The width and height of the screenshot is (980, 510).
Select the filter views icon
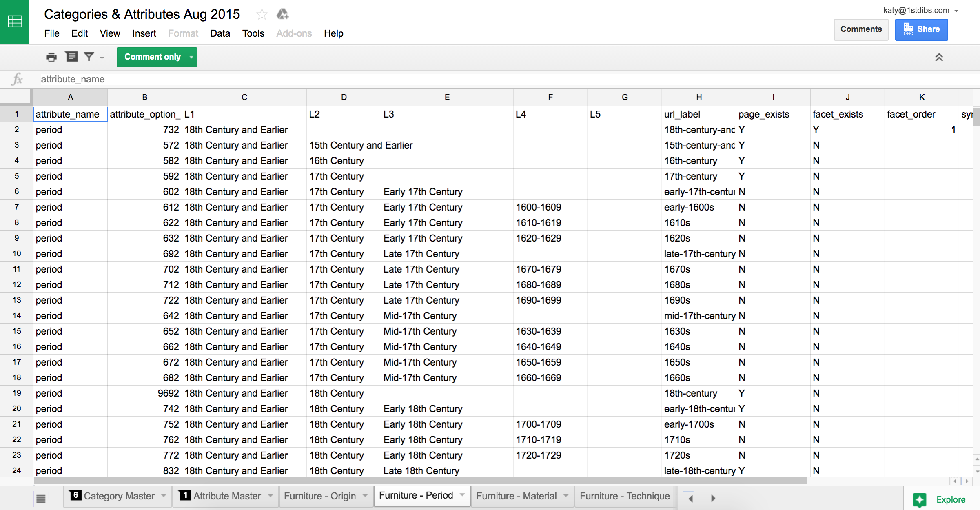pos(89,57)
